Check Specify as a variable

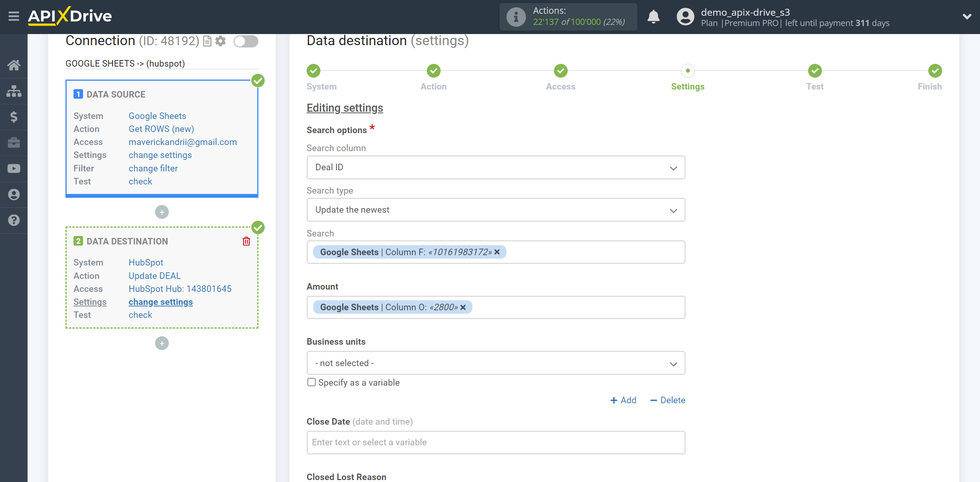[312, 382]
